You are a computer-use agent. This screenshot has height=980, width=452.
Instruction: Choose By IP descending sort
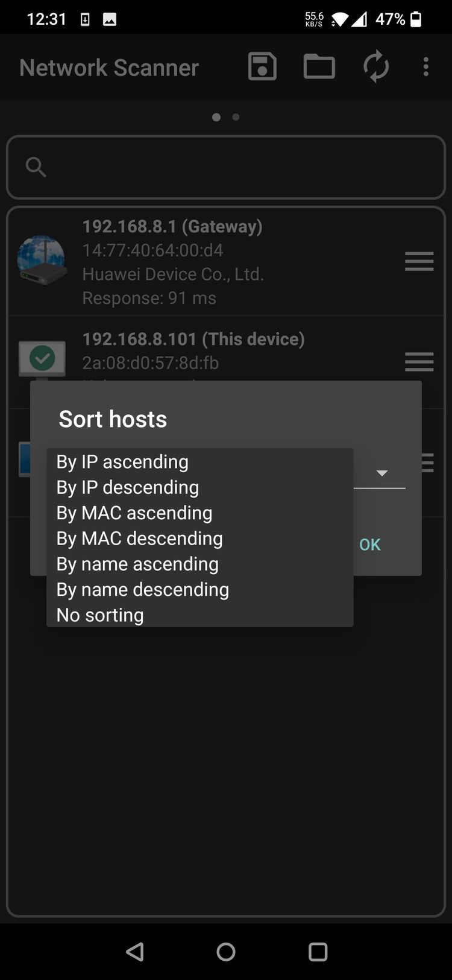[x=200, y=487]
